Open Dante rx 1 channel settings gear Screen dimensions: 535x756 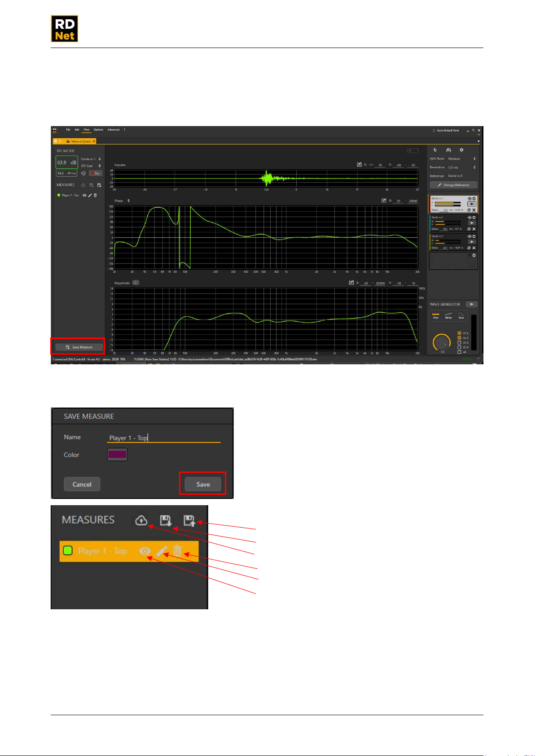(x=474, y=198)
